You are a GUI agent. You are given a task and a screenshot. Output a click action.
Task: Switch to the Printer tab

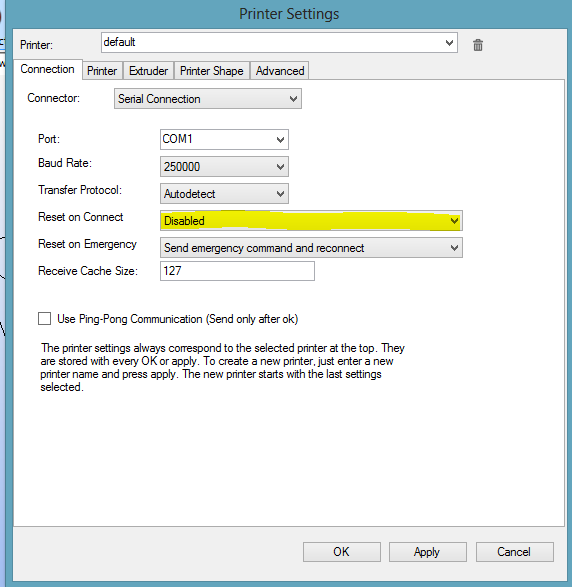click(x=102, y=71)
